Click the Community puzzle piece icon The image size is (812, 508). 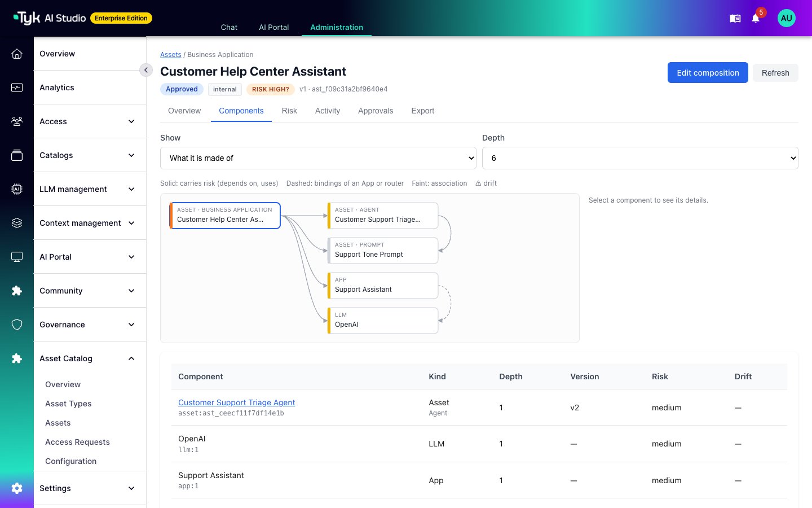tap(17, 291)
